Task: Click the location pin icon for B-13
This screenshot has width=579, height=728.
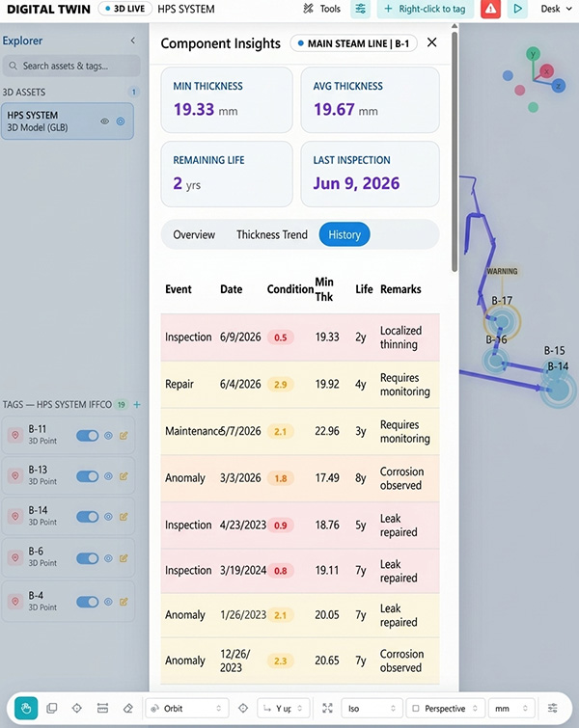Action: 15,476
